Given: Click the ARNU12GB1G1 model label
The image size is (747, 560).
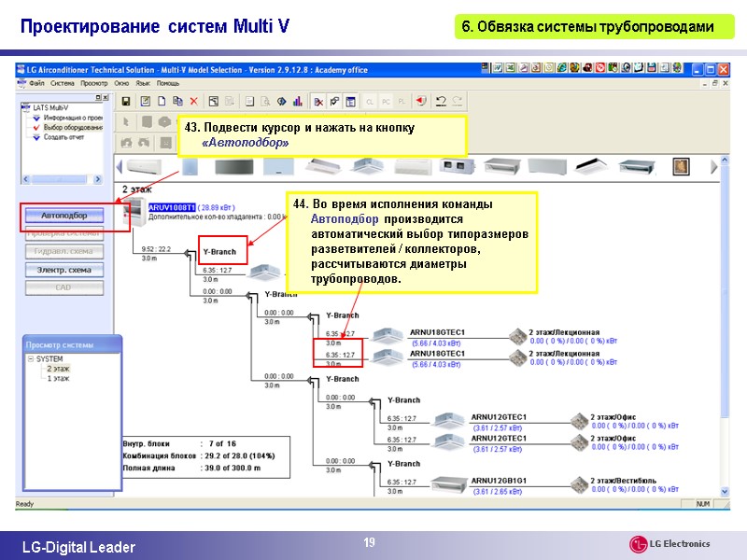Looking at the screenshot, I should (x=499, y=481).
